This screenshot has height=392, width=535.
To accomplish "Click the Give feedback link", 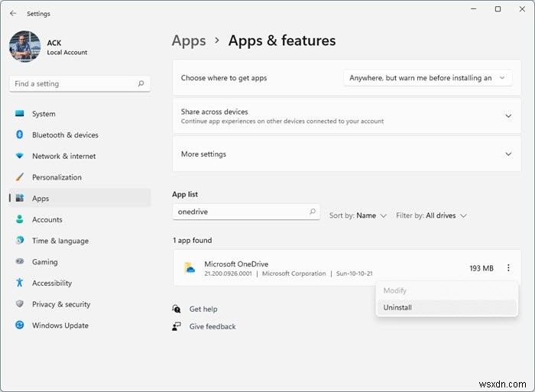I will [212, 326].
